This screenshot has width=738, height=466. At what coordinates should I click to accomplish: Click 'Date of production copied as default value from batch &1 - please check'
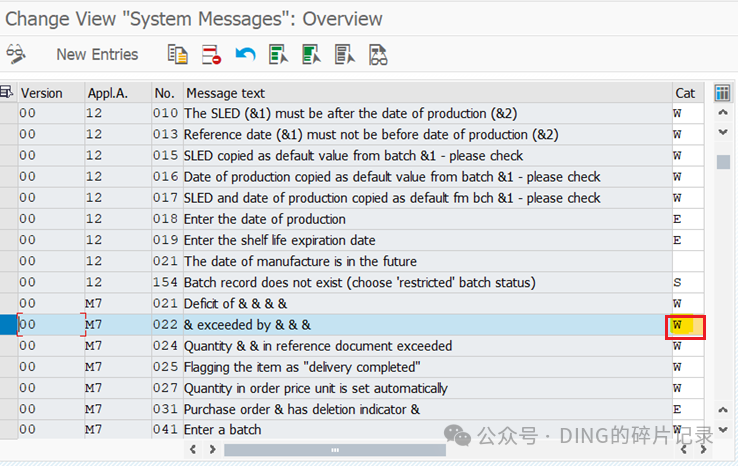tap(392, 177)
